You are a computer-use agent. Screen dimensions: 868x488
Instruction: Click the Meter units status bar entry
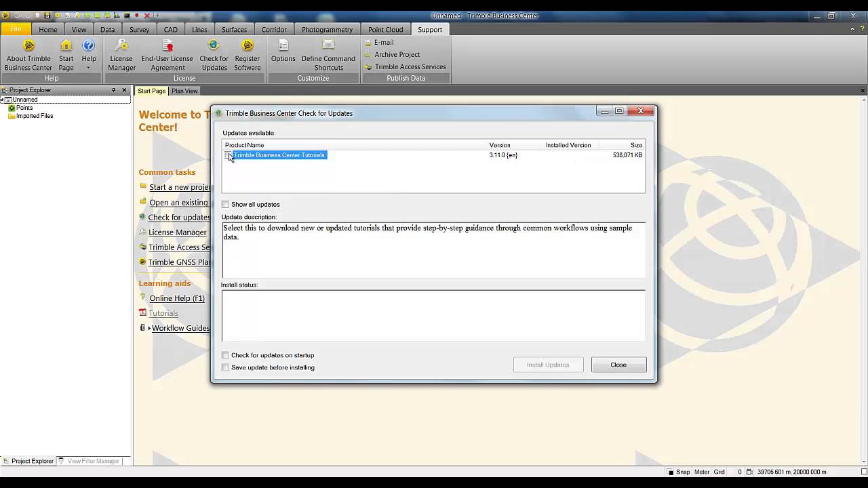[x=702, y=472]
